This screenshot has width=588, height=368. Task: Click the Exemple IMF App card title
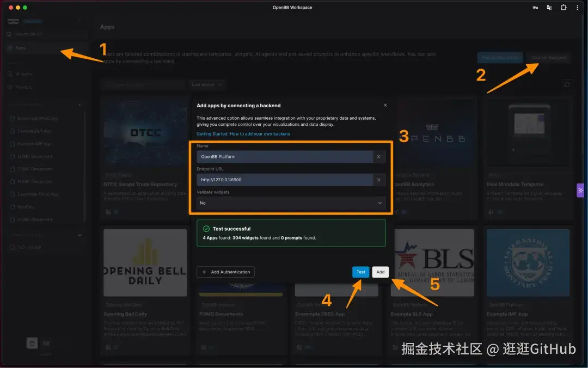pos(507,314)
